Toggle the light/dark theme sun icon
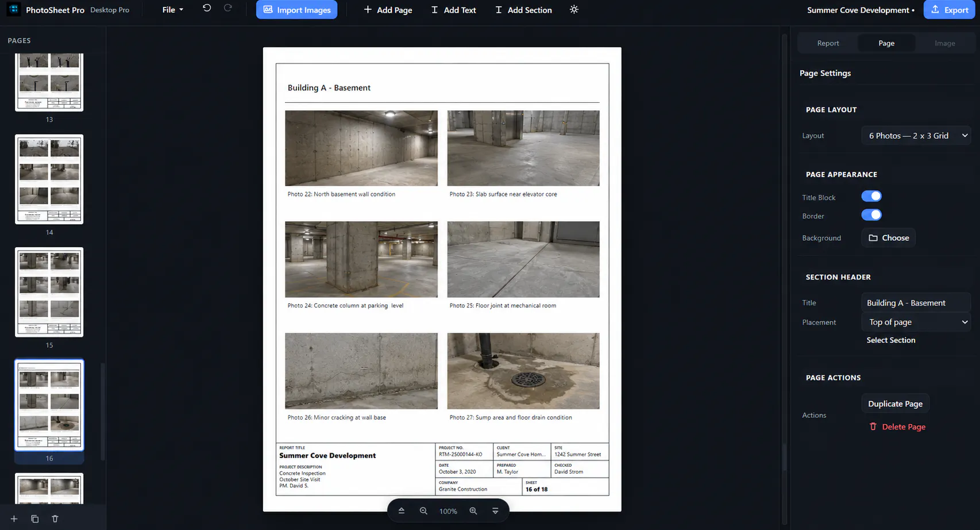This screenshot has height=530, width=980. point(574,10)
